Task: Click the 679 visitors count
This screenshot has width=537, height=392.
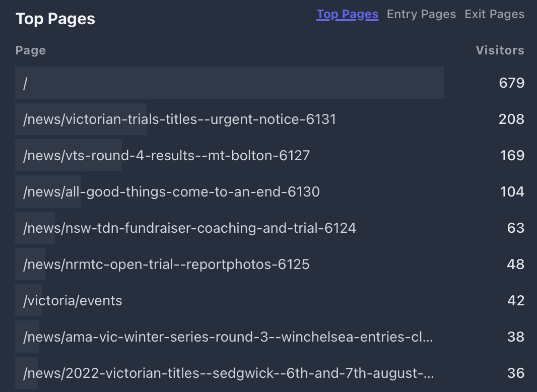Action: (x=512, y=83)
